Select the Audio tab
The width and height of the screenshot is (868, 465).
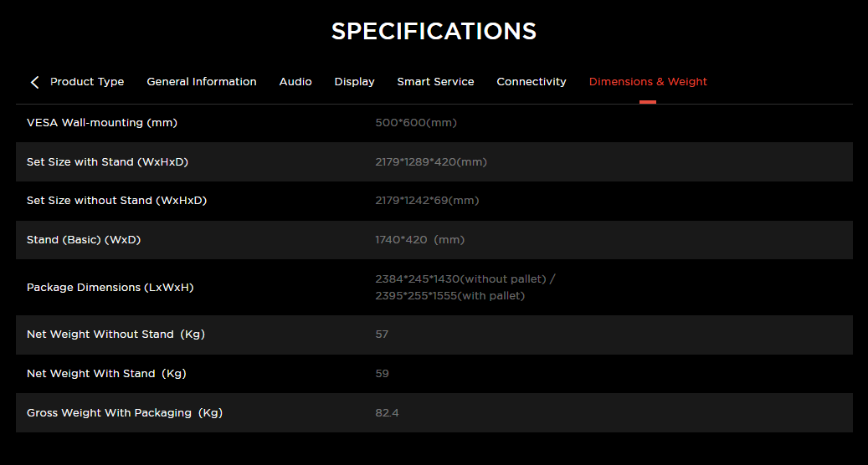point(295,82)
